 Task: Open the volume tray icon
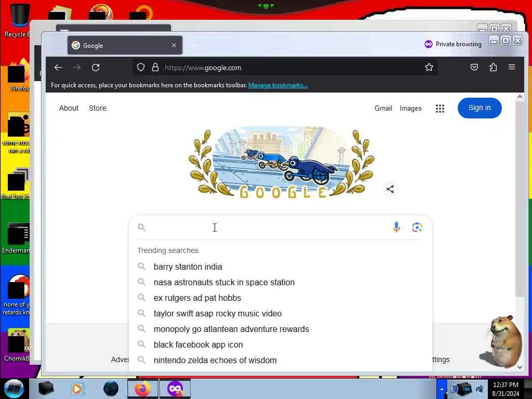(x=480, y=389)
